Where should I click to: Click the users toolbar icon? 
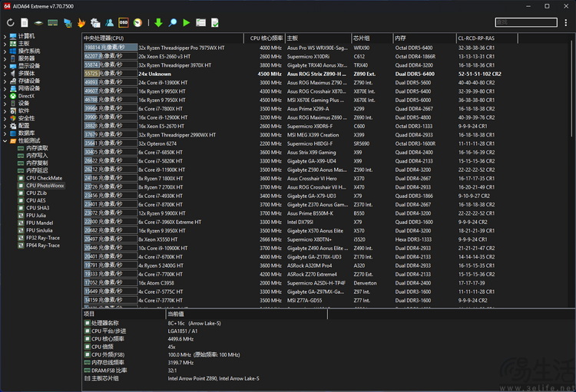tap(110, 23)
